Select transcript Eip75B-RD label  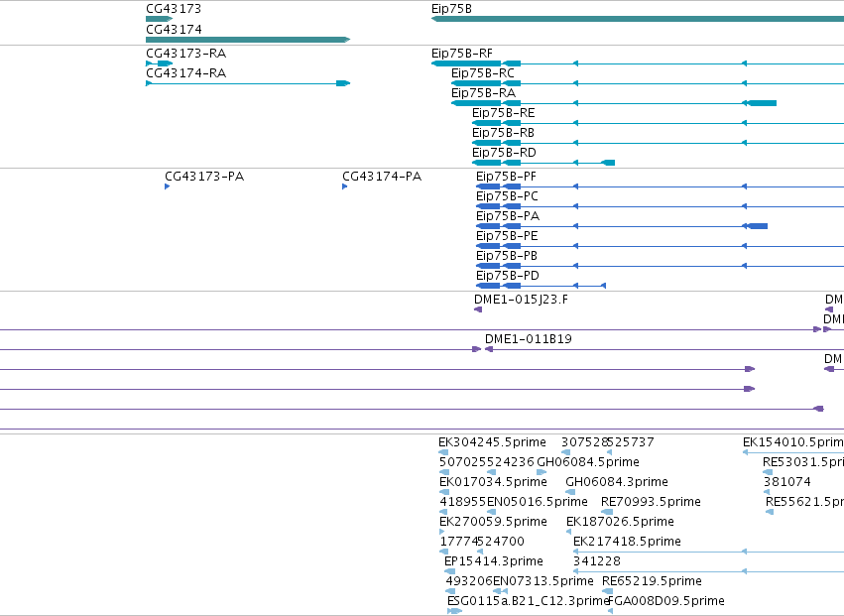point(504,153)
